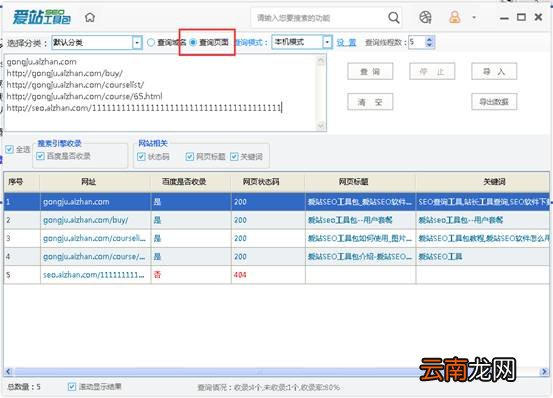
Task: Select row 1 gongju.aizhan.com URL
Action: (76, 202)
